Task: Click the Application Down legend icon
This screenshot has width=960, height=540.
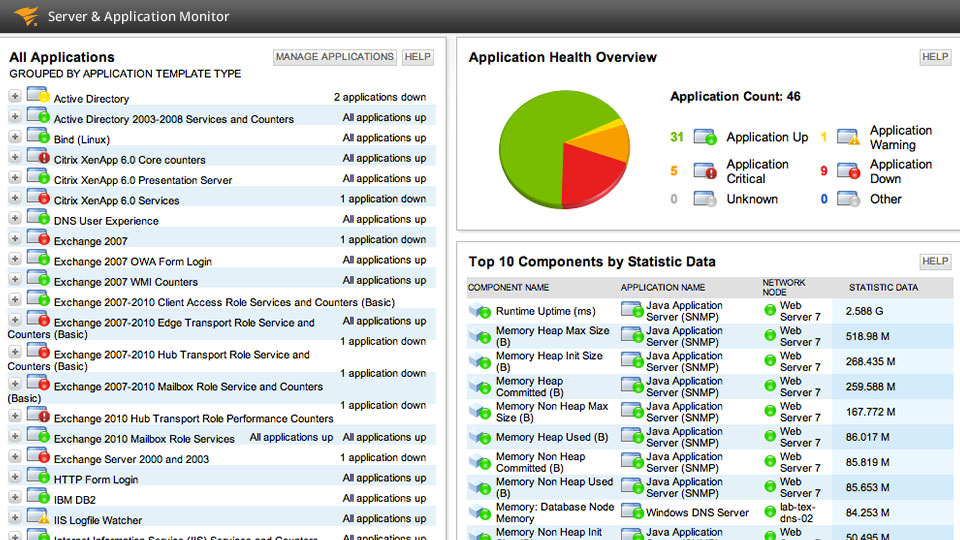Action: pyautogui.click(x=848, y=170)
